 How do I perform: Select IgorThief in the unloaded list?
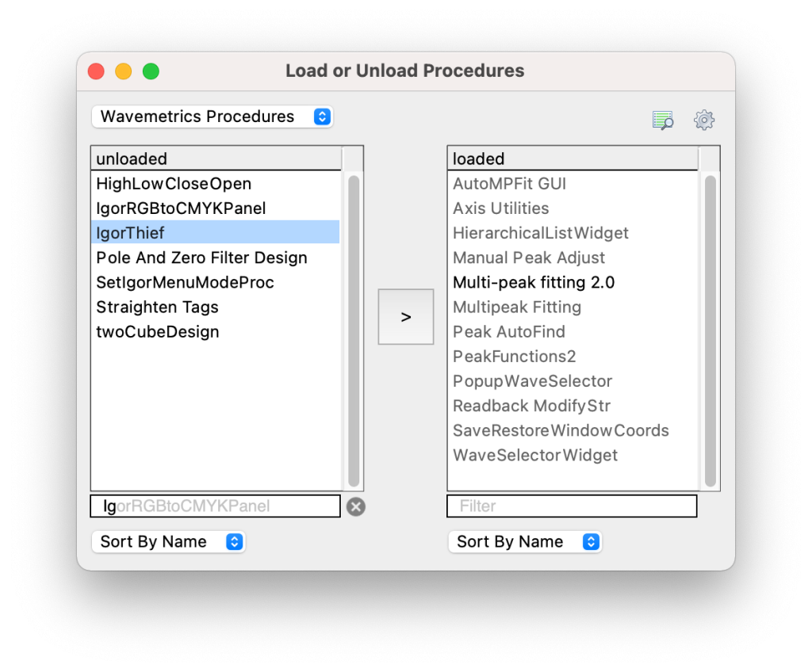[216, 232]
